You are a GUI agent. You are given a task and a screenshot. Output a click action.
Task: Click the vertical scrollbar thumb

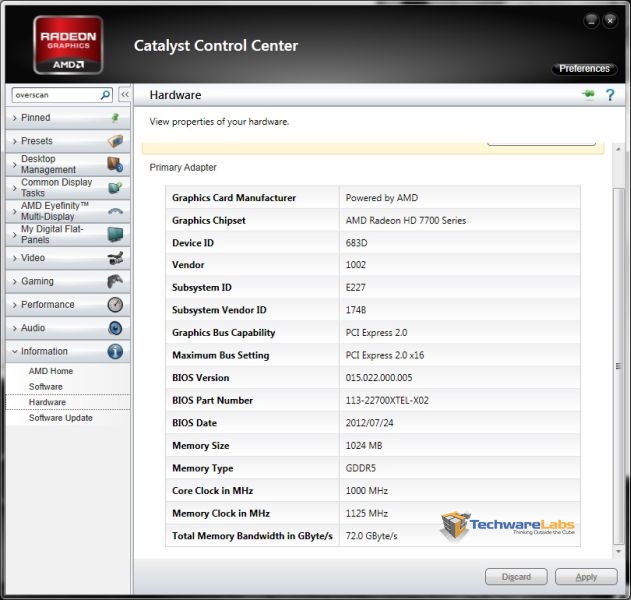coord(618,366)
